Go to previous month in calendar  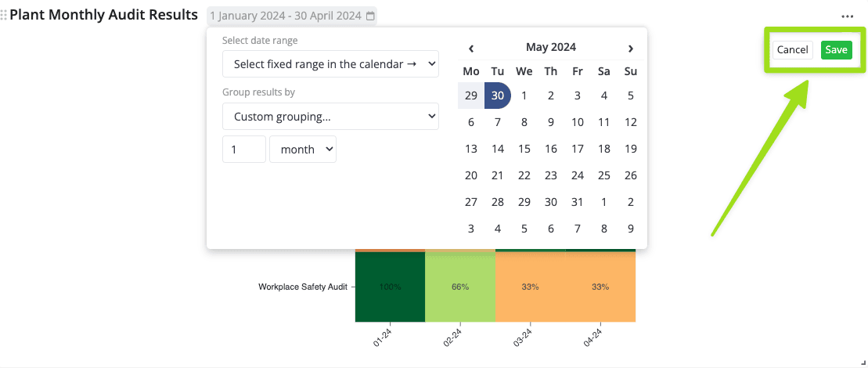(471, 48)
